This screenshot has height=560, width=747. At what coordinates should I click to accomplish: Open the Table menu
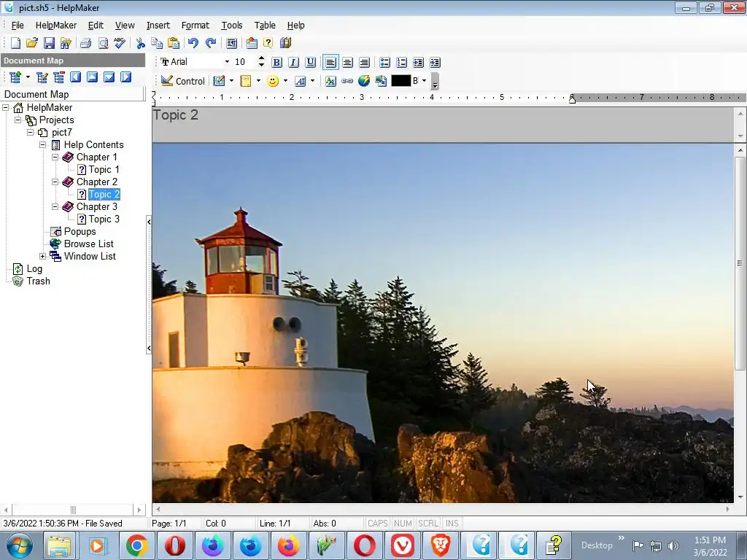265,26
